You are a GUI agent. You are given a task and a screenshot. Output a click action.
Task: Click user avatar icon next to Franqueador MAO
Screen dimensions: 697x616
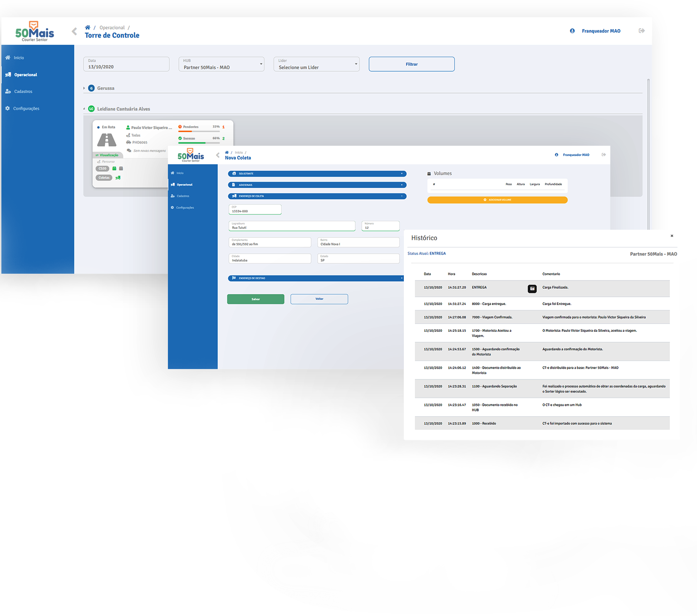572,31
